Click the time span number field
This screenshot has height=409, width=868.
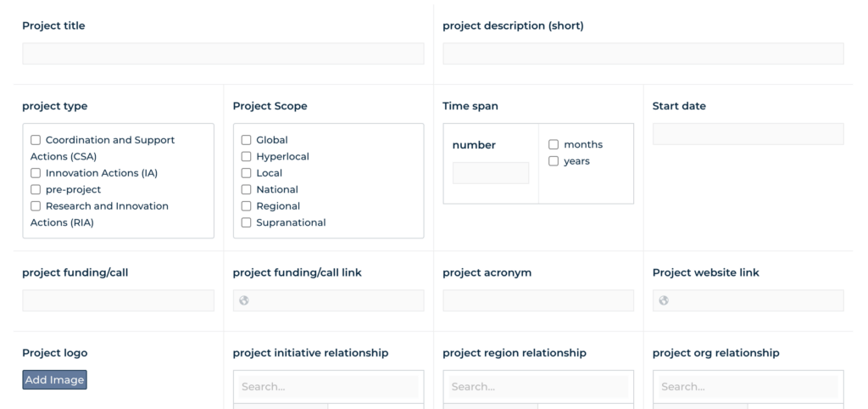491,173
